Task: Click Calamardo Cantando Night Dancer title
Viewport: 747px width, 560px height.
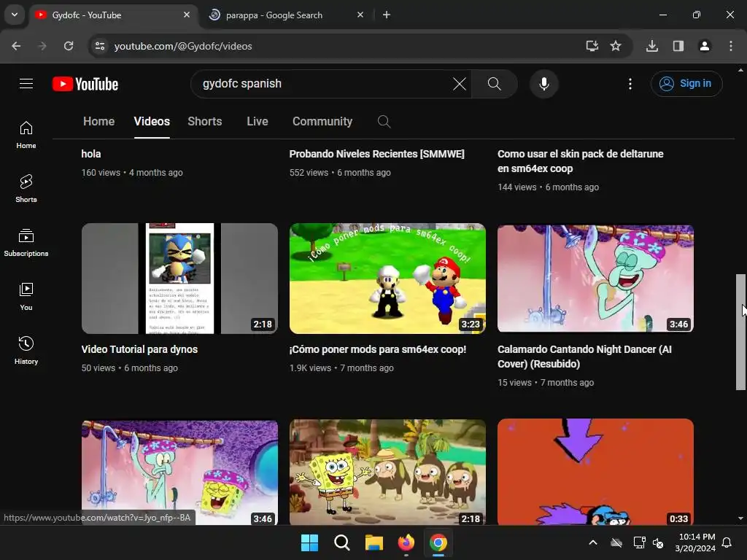Action: click(x=584, y=356)
